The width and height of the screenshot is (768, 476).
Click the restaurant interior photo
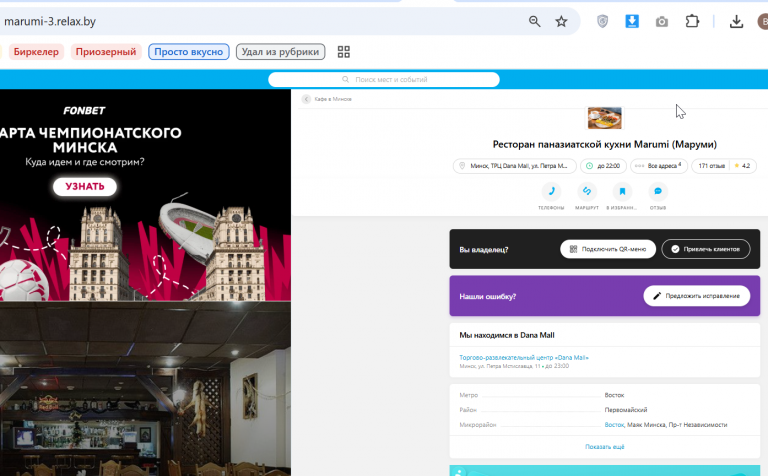point(145,388)
